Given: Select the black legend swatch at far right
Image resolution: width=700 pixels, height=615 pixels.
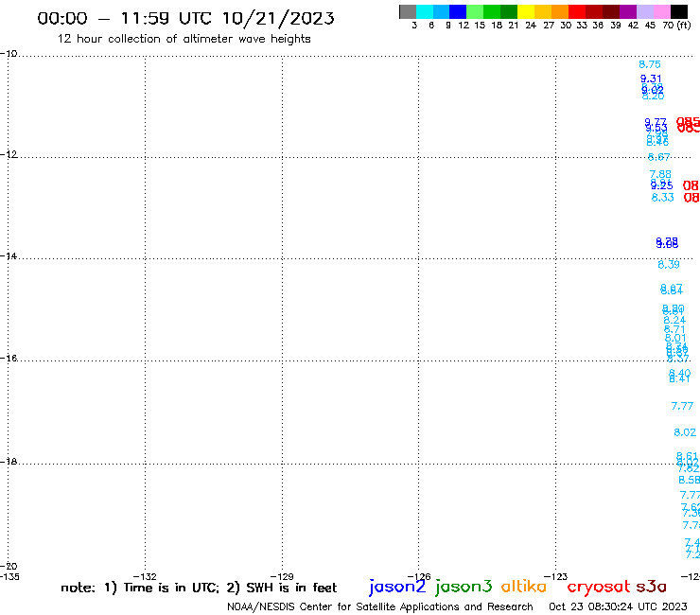Looking at the screenshot, I should coord(679,11).
